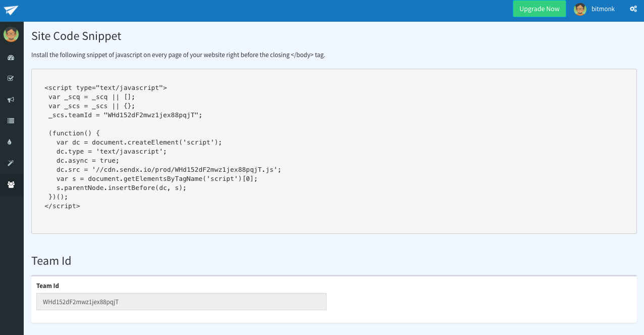Click the "dc.type = 'text/javascript'" line
Viewport: 644px width, 335px height.
112,152
